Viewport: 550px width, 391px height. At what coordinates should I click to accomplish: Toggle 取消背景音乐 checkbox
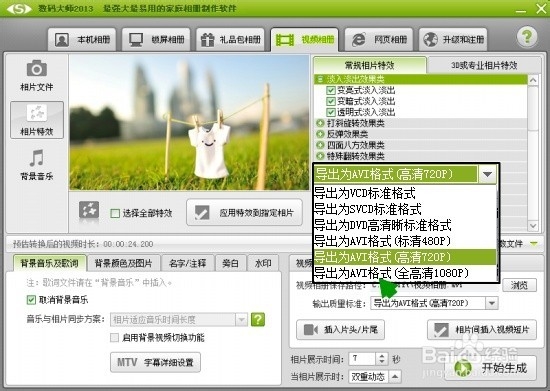click(x=31, y=300)
